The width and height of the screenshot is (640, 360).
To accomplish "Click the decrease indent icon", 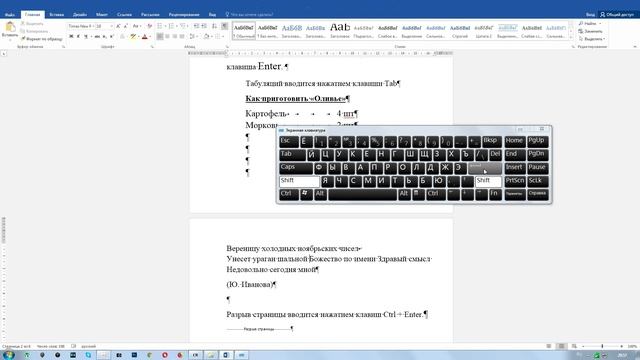I will pos(196,26).
